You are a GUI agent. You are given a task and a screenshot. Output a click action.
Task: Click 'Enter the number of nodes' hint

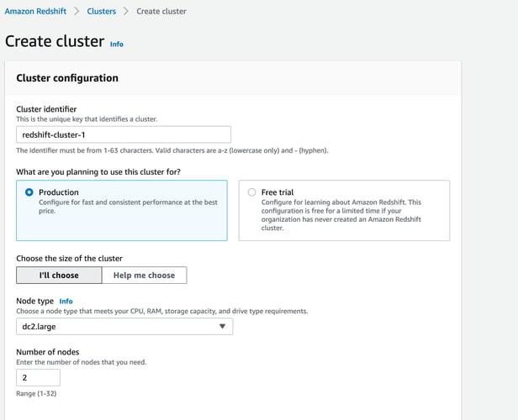coord(82,362)
